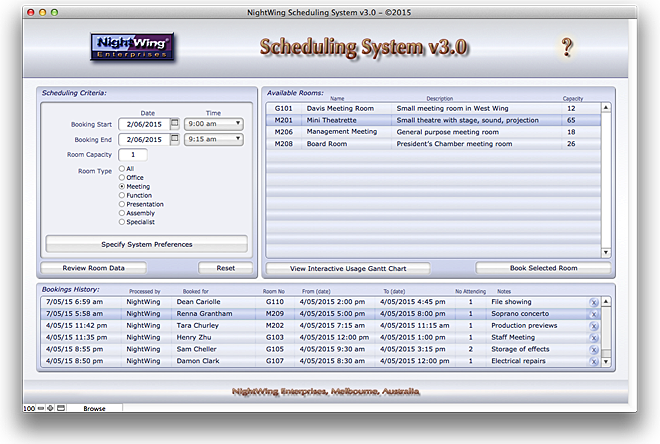
Task: Open View Interactive Usage Gantt Chart
Action: pyautogui.click(x=348, y=269)
